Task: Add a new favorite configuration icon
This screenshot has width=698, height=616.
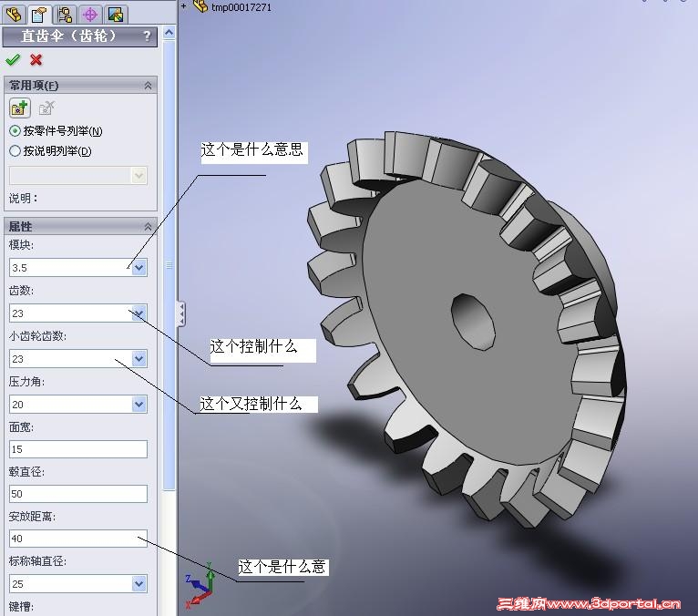Action: [x=19, y=108]
